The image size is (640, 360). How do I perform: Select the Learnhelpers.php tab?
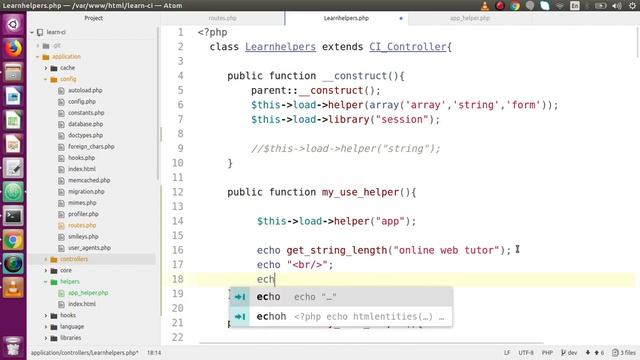pyautogui.click(x=346, y=18)
